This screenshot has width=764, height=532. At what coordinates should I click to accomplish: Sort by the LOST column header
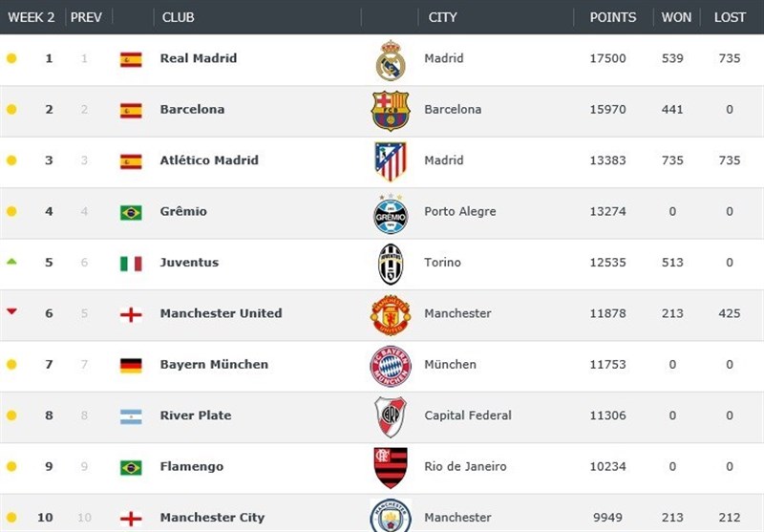click(730, 17)
